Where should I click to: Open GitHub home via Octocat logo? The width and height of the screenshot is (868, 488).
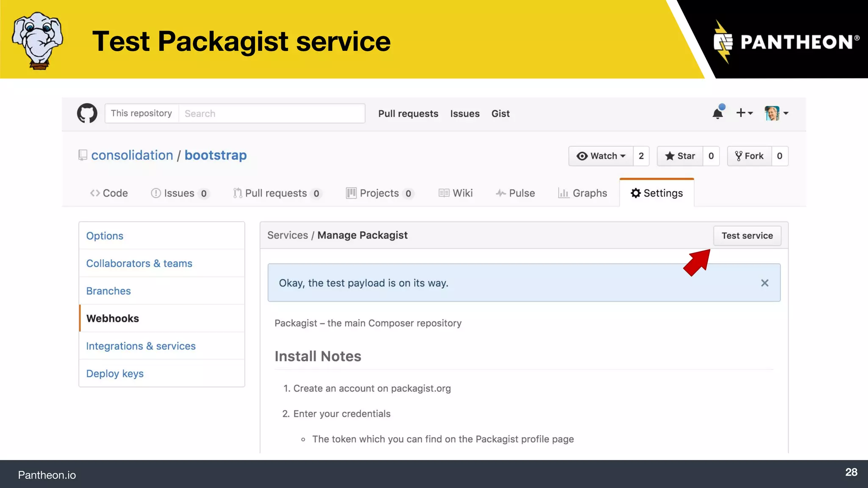click(x=87, y=113)
